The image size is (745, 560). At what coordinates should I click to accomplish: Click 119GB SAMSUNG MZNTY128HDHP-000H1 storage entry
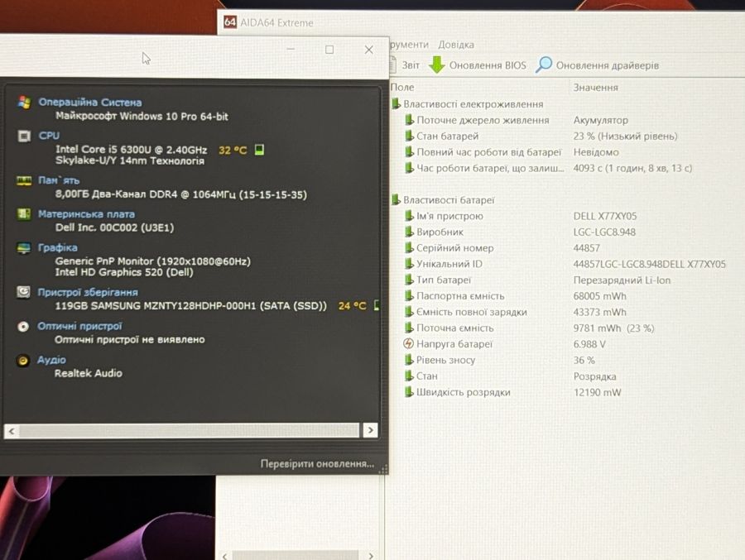click(191, 306)
